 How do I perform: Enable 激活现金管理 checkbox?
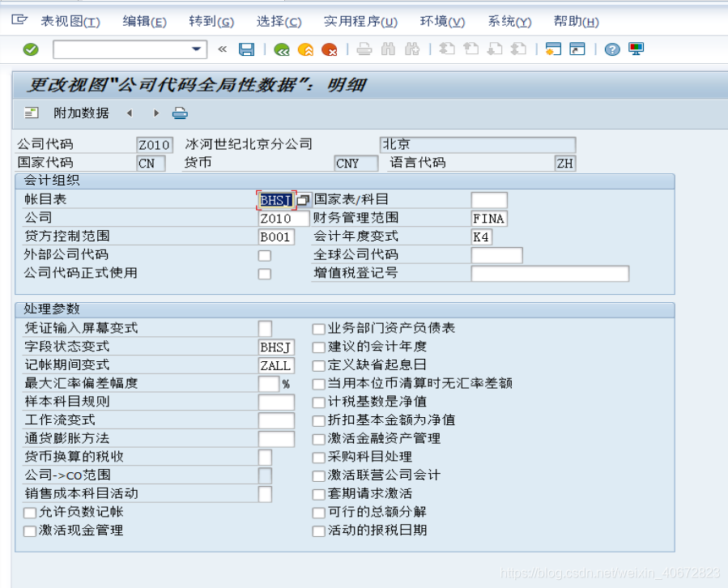tap(30, 531)
